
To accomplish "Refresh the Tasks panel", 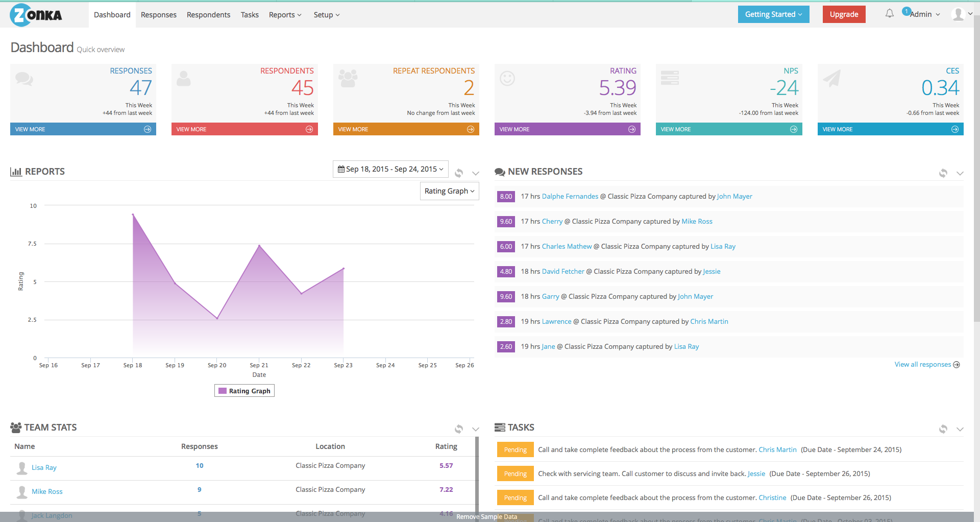I will [x=943, y=429].
